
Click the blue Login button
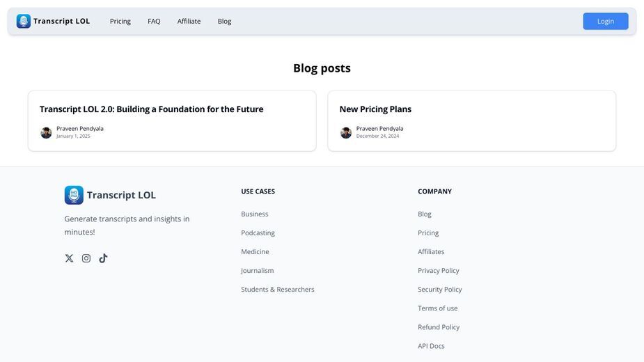(x=606, y=22)
